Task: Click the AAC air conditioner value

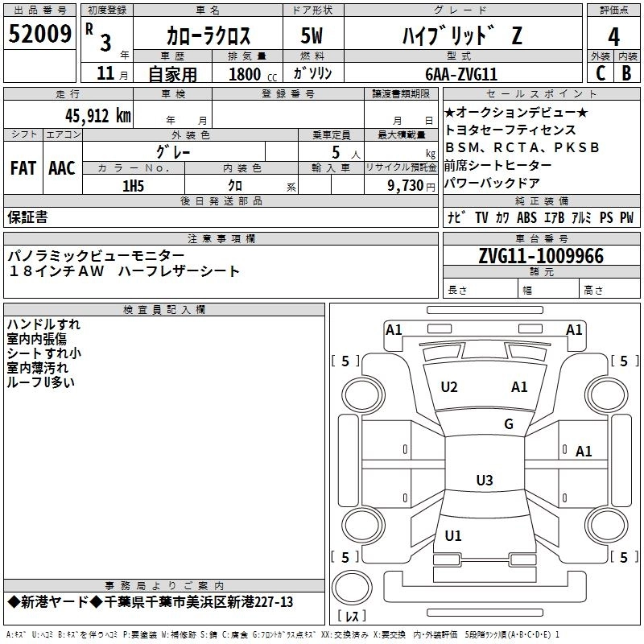Action: tap(62, 168)
